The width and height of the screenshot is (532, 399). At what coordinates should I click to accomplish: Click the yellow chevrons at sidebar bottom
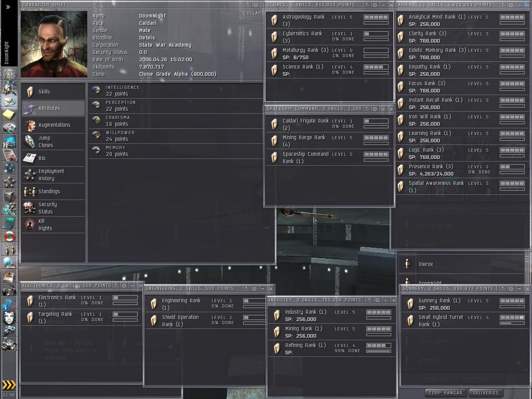(x=9, y=384)
